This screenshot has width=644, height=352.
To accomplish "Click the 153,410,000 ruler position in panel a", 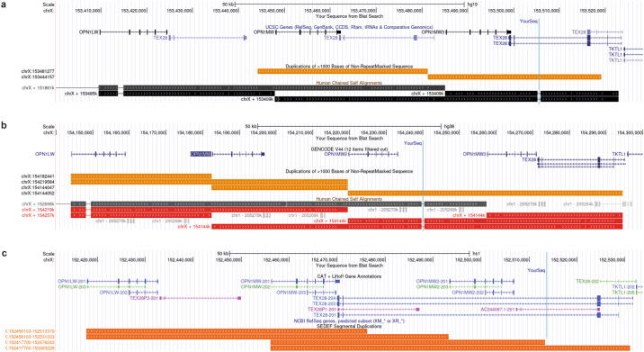I will tap(88, 11).
